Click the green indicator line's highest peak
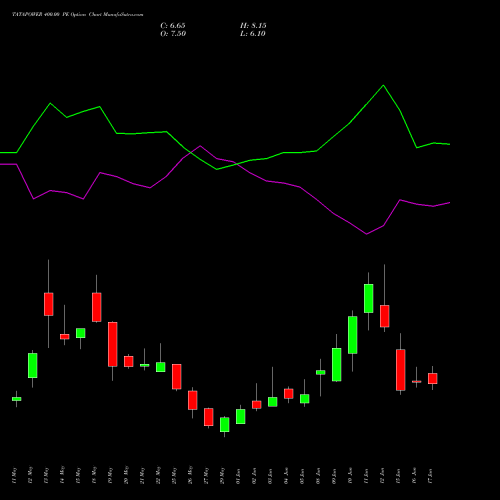 [x=383, y=85]
